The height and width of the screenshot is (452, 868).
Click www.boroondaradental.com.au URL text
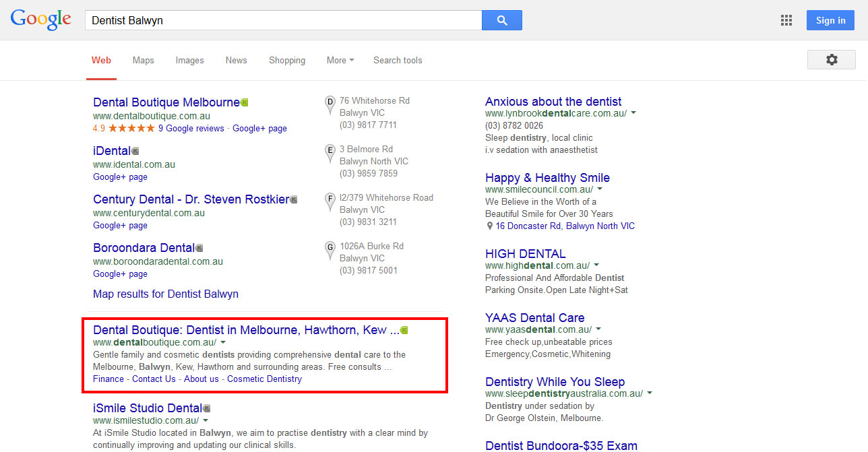(158, 261)
